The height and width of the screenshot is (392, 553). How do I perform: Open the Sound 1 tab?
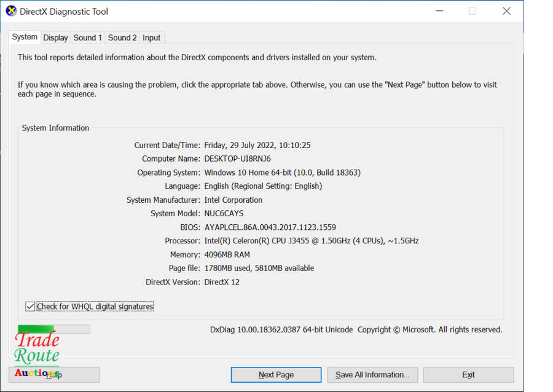[88, 37]
